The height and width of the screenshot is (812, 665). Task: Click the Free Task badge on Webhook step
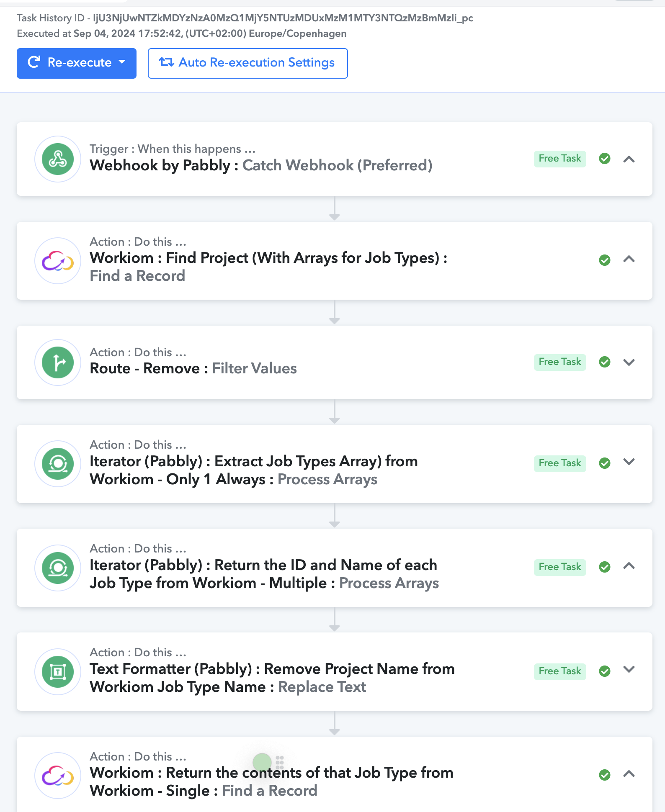(560, 159)
